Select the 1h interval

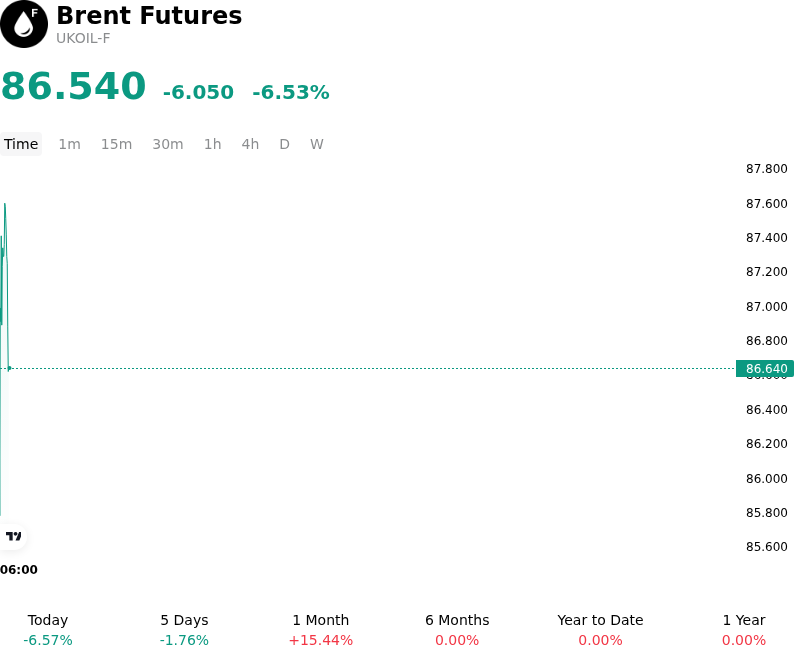pyautogui.click(x=213, y=144)
